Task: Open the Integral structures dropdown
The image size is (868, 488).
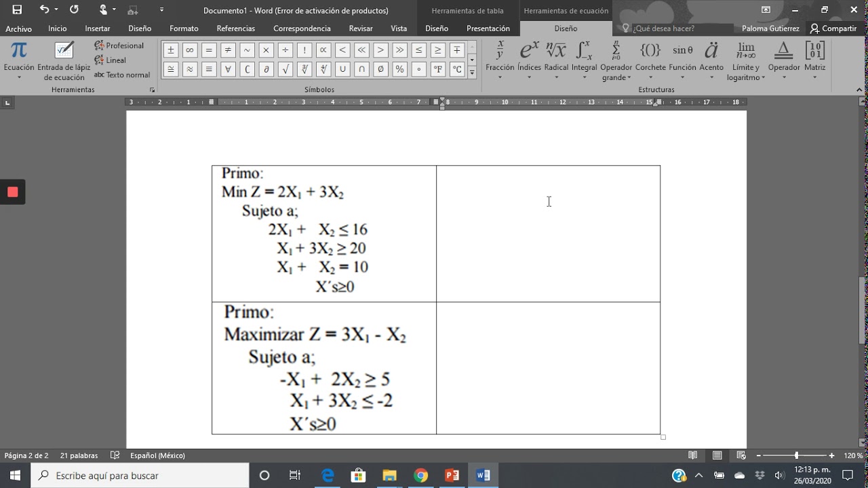Action: point(584,61)
